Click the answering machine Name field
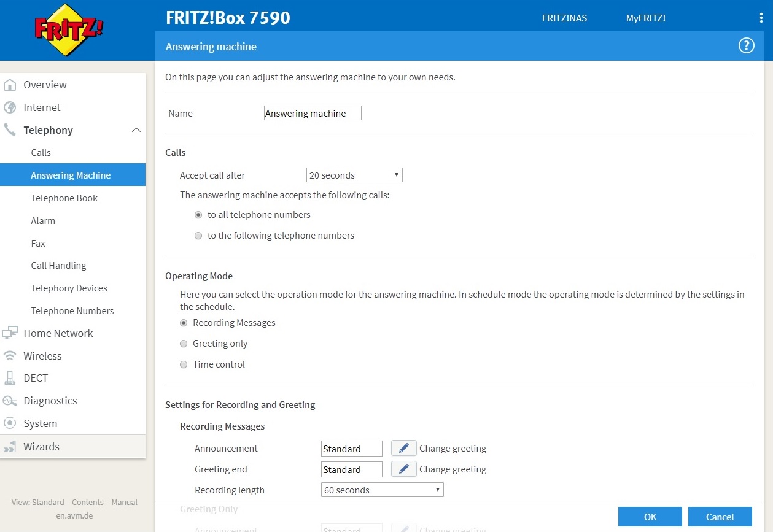Viewport: 773px width, 532px height. coord(313,113)
